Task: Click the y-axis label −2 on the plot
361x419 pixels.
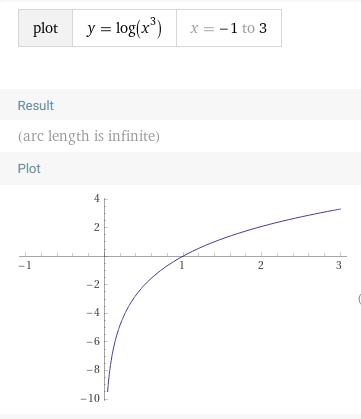Action: 93,284
